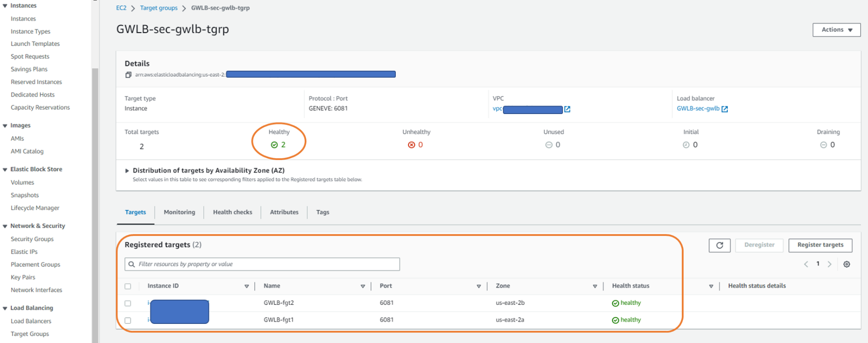Open Spot Requests in sidebar
The image size is (868, 343).
[x=30, y=57]
